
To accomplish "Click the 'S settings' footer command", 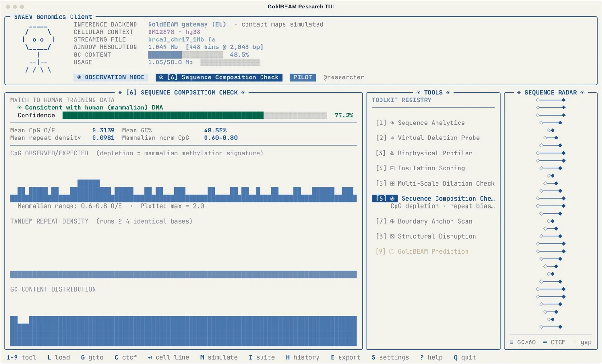I will pyautogui.click(x=390, y=357).
